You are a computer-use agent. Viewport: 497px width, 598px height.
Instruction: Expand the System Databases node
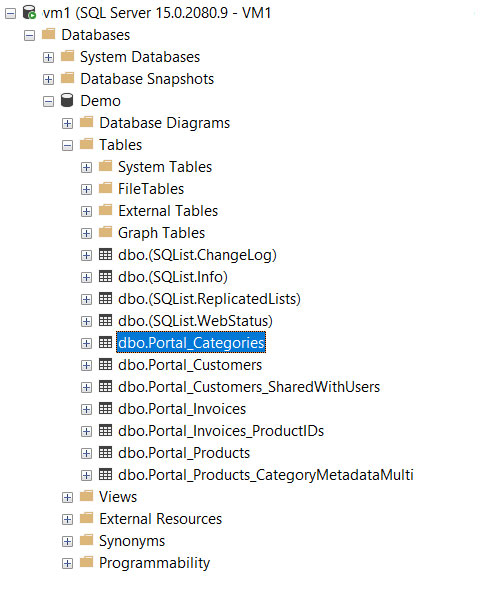[x=48, y=58]
